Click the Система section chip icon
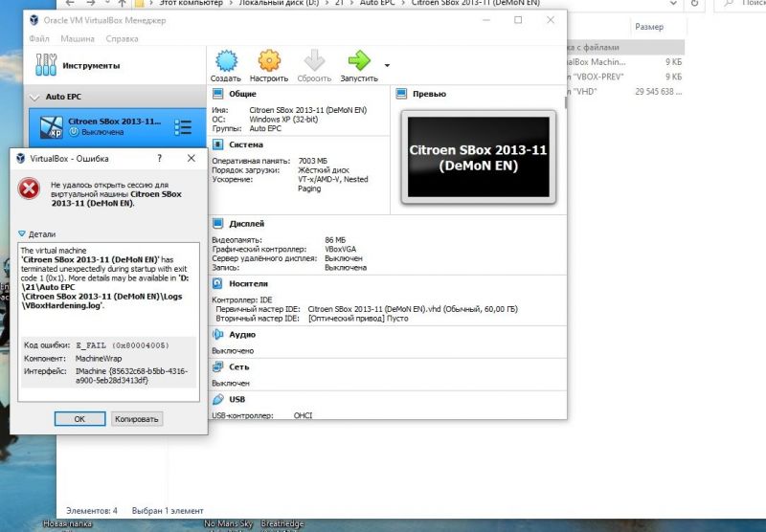The height and width of the screenshot is (532, 766). point(218,144)
